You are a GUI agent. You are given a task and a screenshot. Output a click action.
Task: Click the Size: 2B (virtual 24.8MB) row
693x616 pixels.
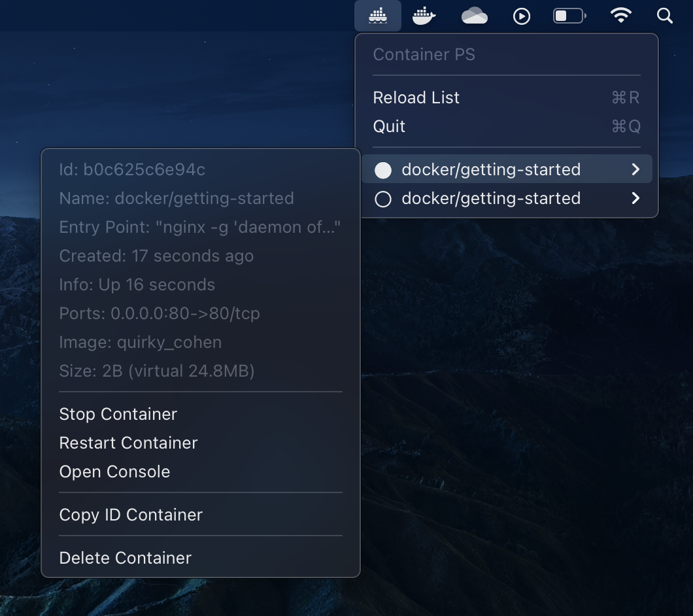(x=201, y=371)
